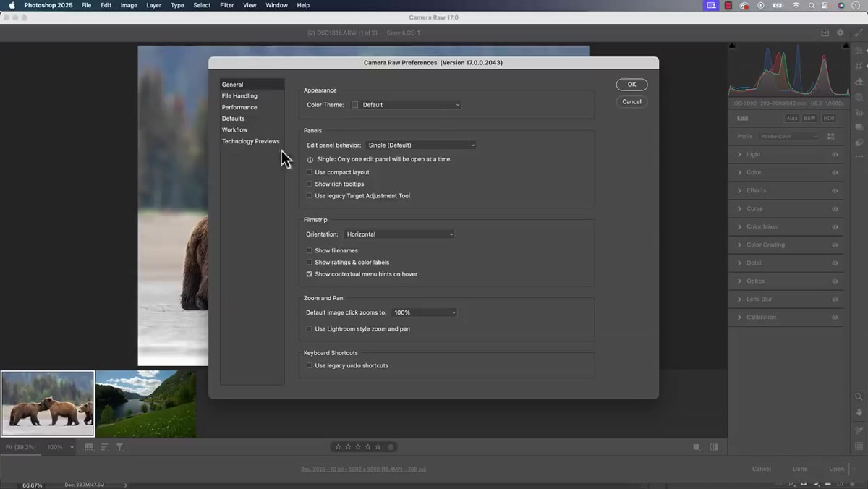
Task: Enable Use Lightroom style zoom and pan
Action: 310,328
